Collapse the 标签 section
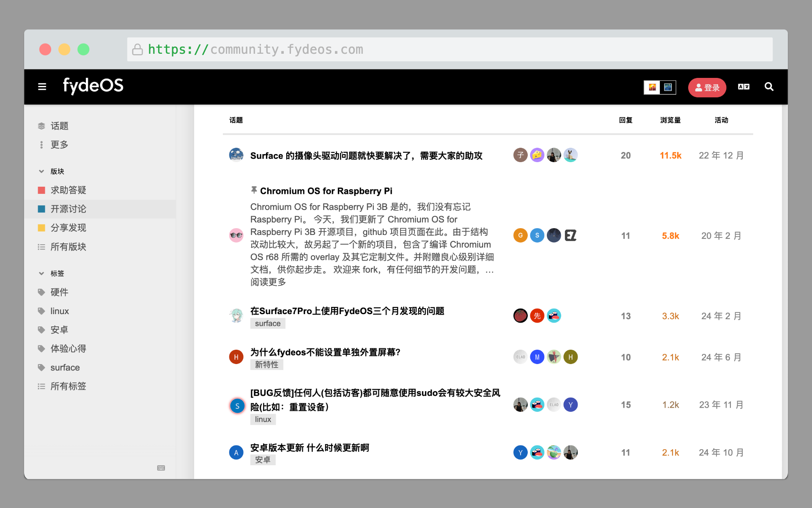 click(41, 273)
